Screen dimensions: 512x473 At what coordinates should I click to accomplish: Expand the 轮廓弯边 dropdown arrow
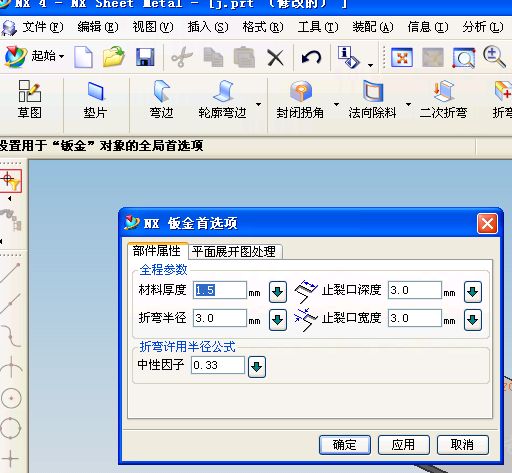click(258, 104)
